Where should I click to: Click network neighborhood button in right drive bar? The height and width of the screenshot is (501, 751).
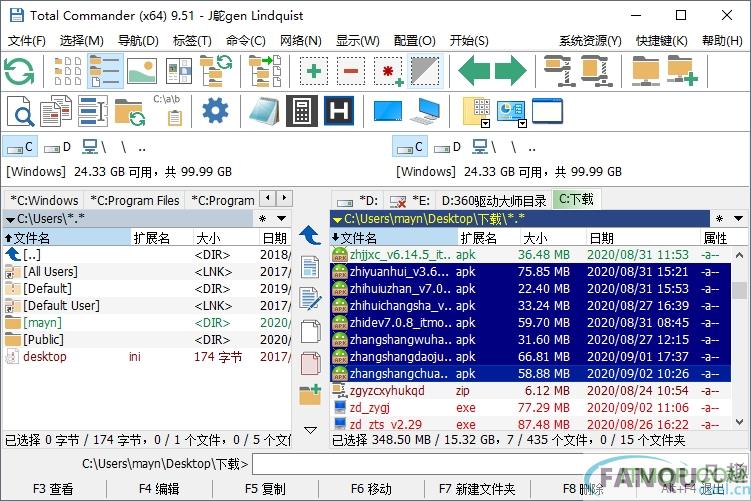484,147
